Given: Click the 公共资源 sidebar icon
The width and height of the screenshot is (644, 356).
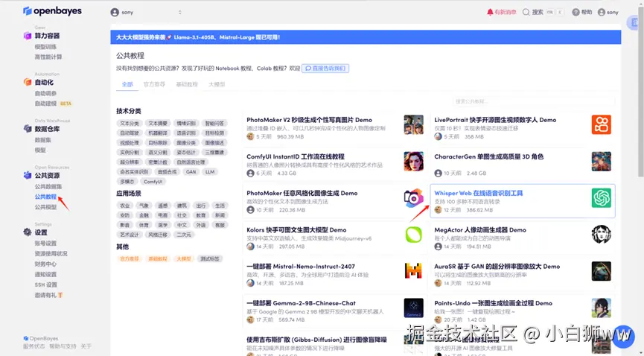Looking at the screenshot, I should (x=28, y=176).
